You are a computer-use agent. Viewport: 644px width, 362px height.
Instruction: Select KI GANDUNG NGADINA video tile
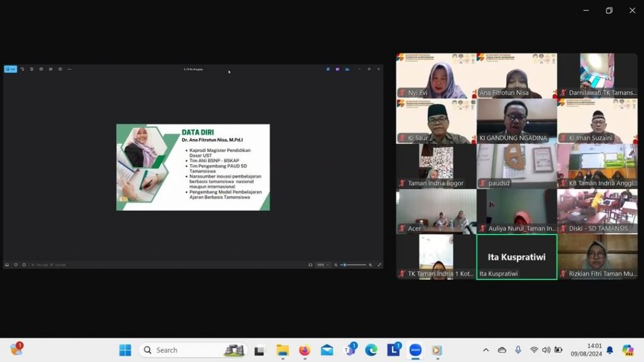(x=516, y=121)
